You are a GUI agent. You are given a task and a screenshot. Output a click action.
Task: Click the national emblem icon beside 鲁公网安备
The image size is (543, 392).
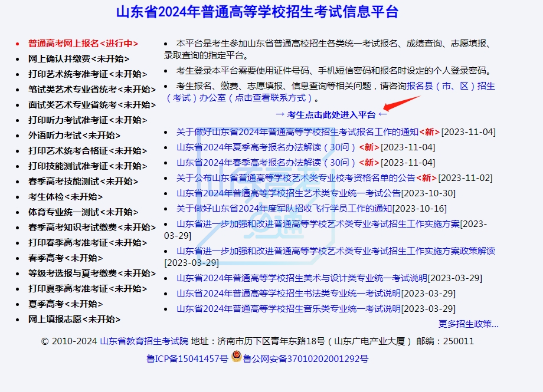[x=236, y=357]
